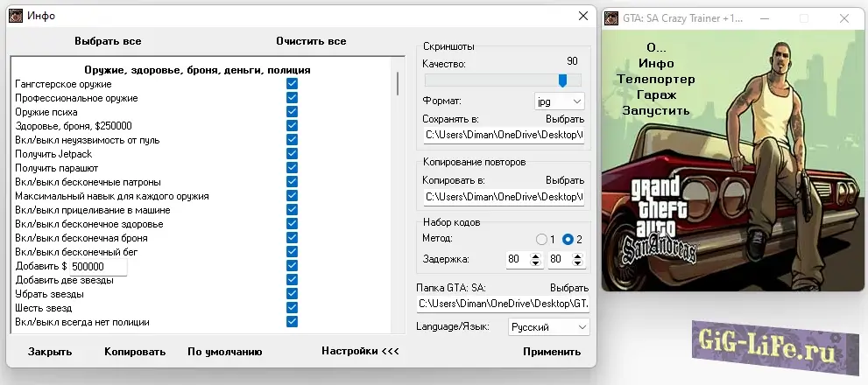Click Очистить все

click(311, 41)
